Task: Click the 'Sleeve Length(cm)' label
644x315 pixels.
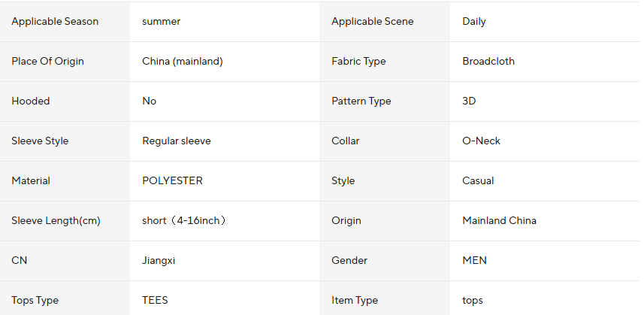Action: (56, 221)
